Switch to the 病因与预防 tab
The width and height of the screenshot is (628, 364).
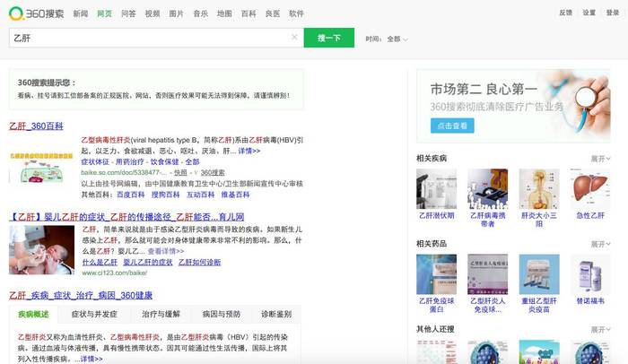point(222,315)
